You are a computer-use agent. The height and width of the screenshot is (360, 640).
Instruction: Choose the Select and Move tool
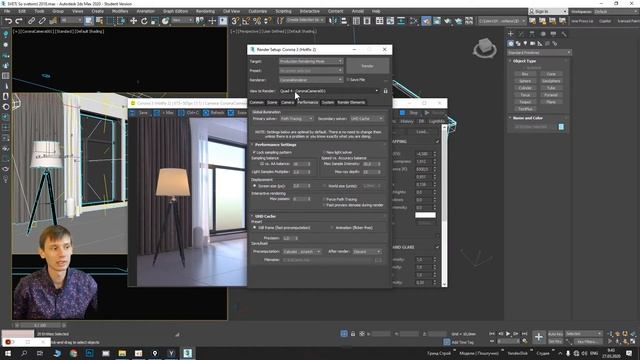coord(133,21)
